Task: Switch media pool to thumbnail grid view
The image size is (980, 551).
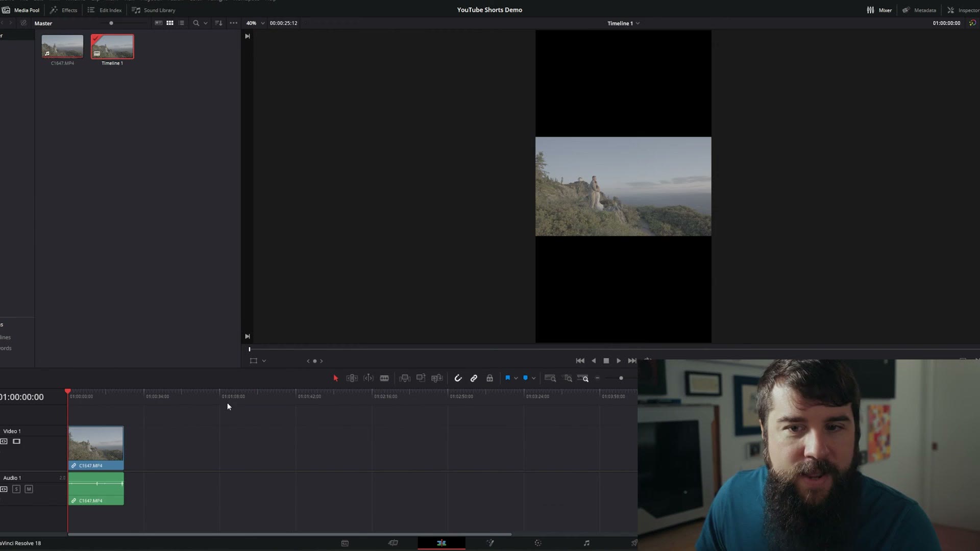Action: pos(170,23)
